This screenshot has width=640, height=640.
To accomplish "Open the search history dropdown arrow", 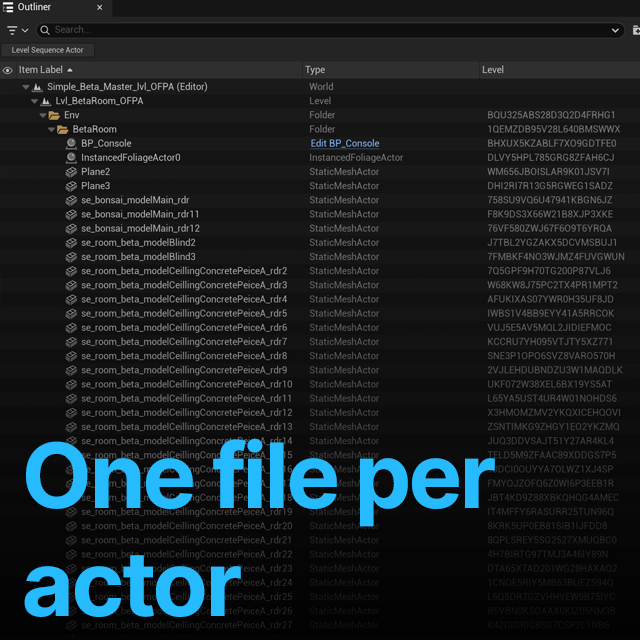I will pyautogui.click(x=615, y=30).
